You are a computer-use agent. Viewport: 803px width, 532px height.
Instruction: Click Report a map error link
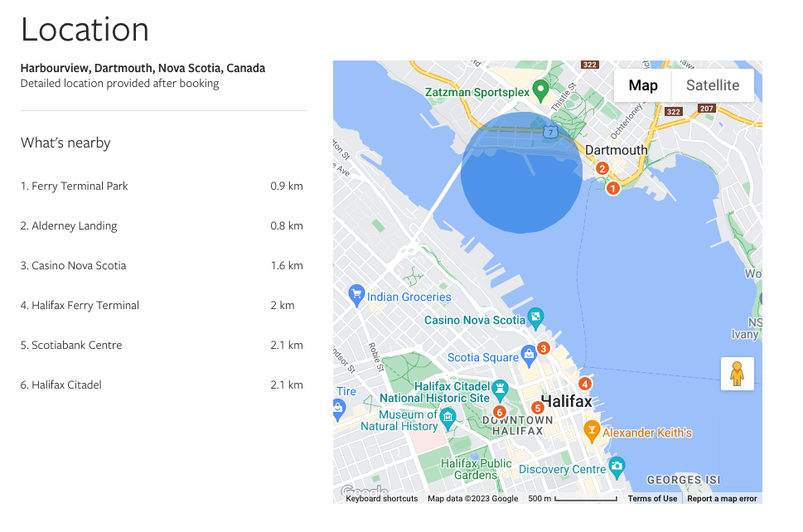click(722, 499)
